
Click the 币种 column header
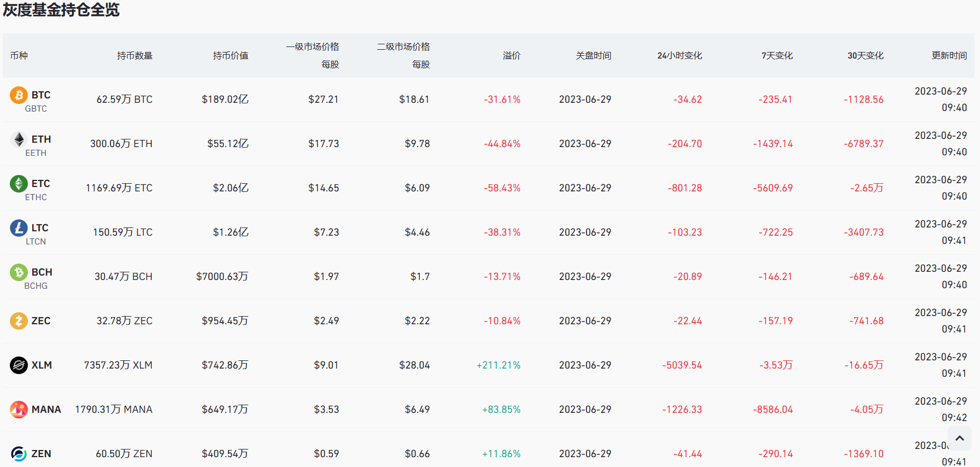point(19,56)
